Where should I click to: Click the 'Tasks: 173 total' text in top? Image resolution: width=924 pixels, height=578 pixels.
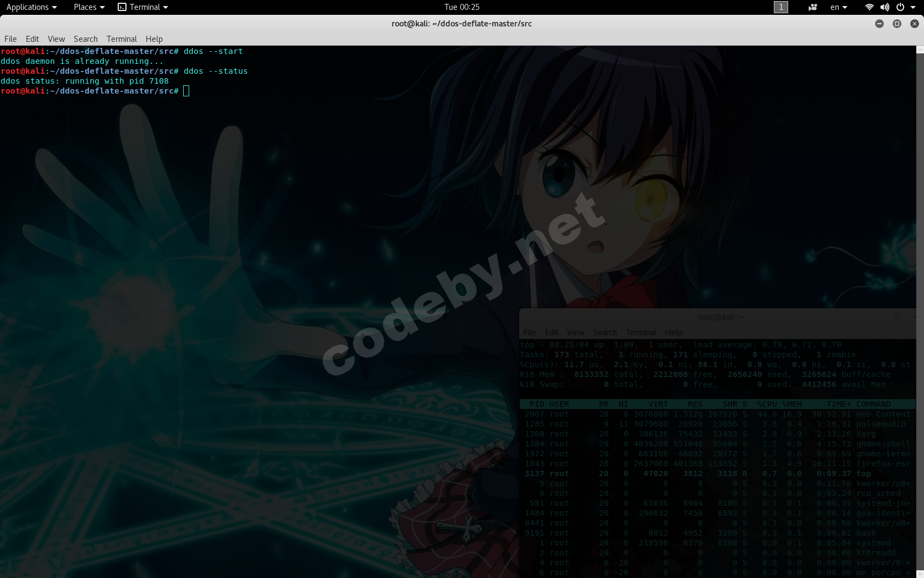(x=558, y=355)
